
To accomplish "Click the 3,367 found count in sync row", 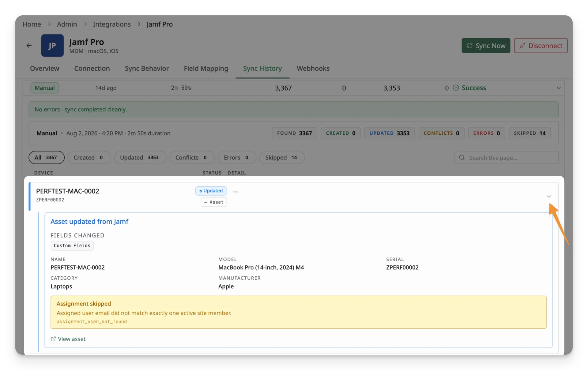I will (x=283, y=88).
